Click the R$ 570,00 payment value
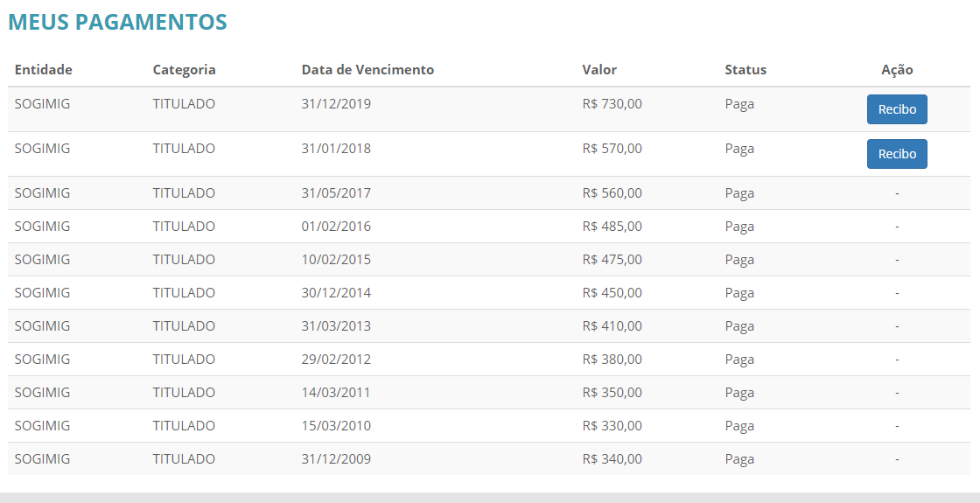Screen dimensions: 980x503 pos(612,149)
